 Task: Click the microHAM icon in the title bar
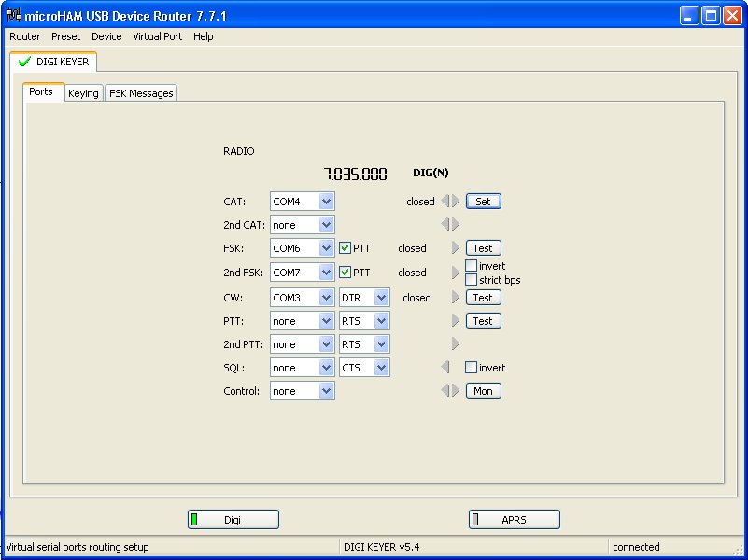pos(14,16)
